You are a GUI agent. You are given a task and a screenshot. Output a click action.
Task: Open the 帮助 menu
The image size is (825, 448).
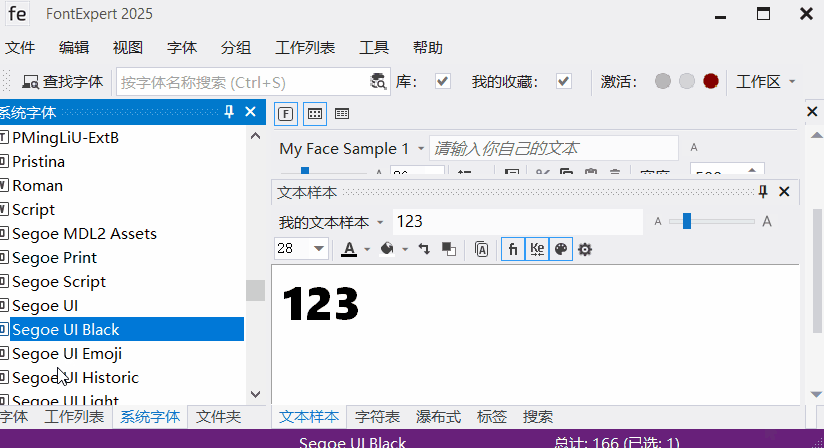pyautogui.click(x=428, y=48)
